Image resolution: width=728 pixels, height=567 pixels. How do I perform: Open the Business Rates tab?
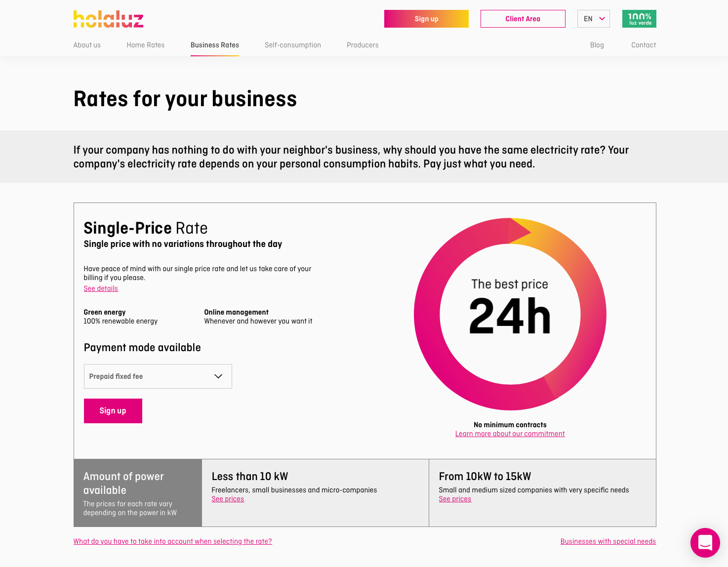pos(215,45)
